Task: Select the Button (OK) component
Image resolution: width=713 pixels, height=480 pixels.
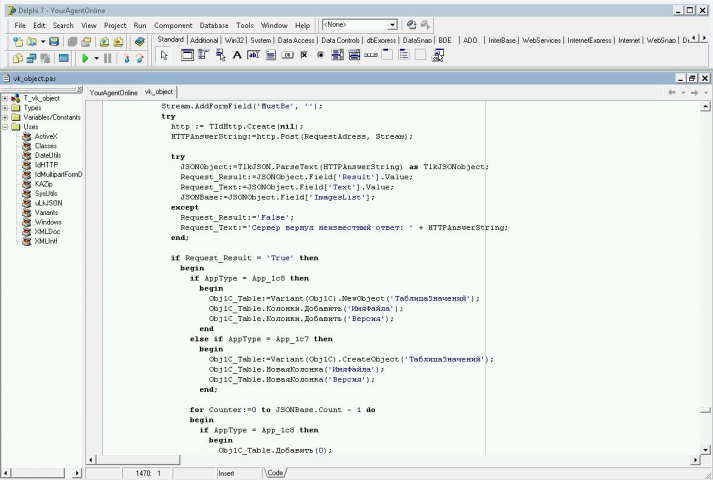Action: click(287, 55)
